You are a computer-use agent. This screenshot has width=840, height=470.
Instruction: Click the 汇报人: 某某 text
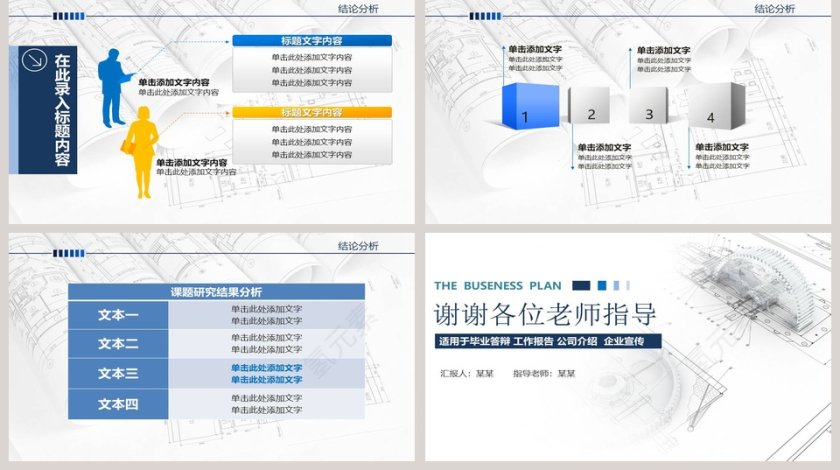point(467,374)
